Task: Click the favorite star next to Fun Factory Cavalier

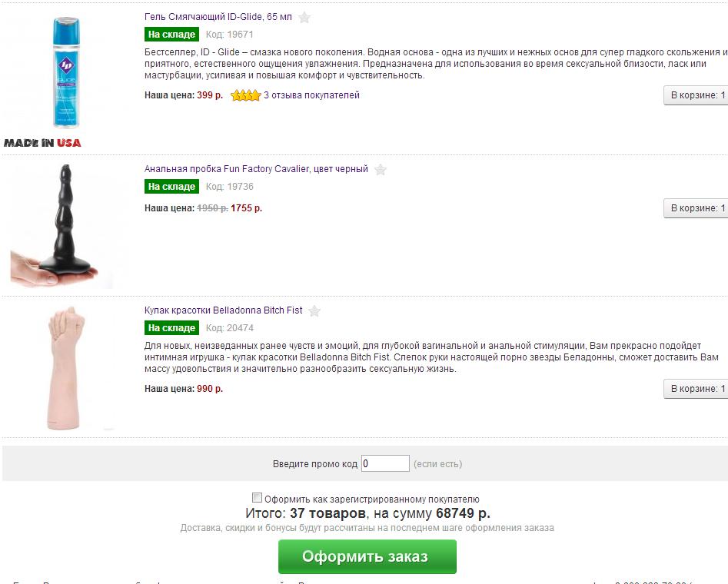Action: (x=381, y=170)
